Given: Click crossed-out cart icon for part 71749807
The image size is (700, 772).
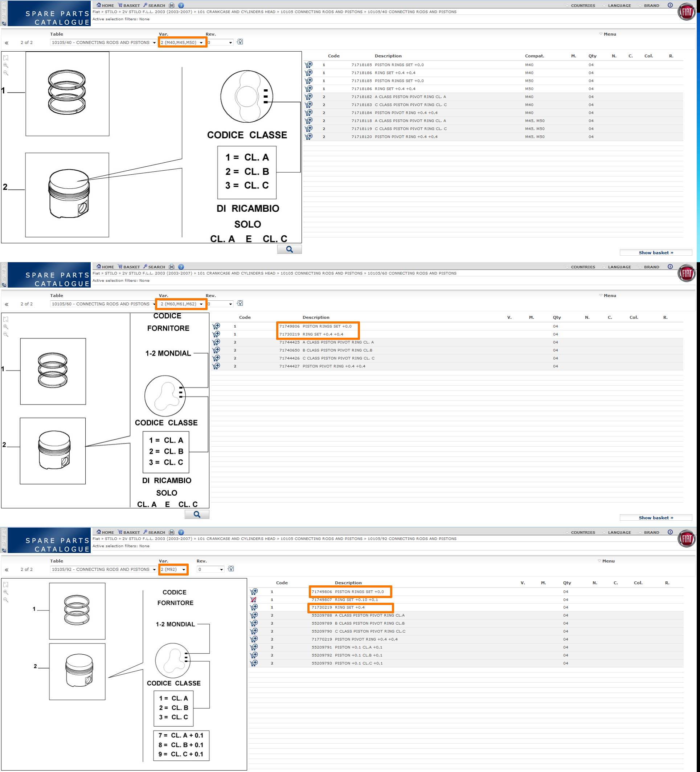Looking at the screenshot, I should pos(253,599).
